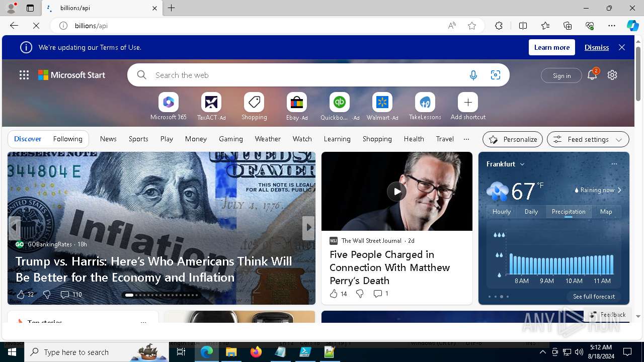
Task: Enable split screen view
Action: point(523,26)
